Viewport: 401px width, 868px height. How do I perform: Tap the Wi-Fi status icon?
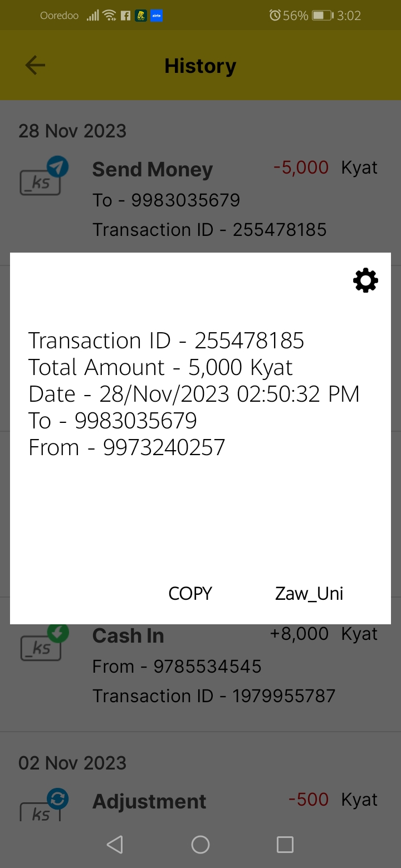[109, 16]
